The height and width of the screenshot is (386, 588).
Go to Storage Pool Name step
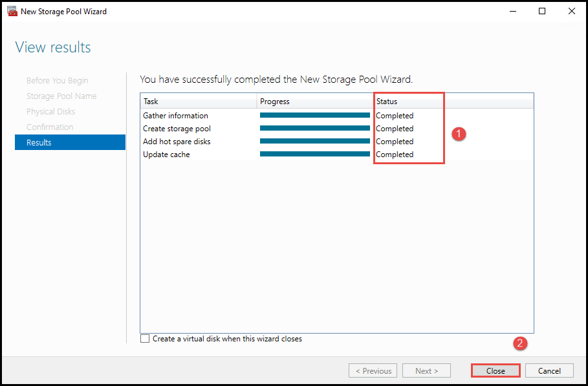[61, 96]
